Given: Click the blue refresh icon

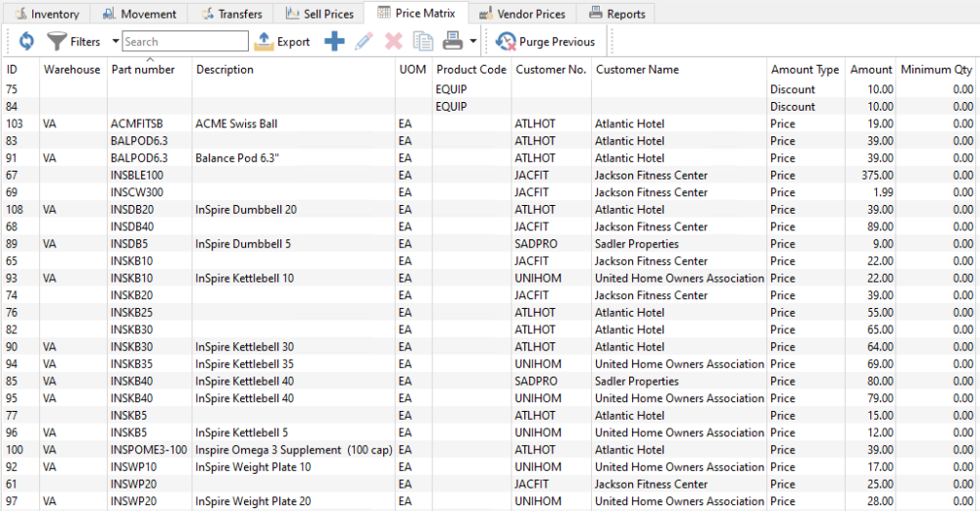Looking at the screenshot, I should 26,42.
